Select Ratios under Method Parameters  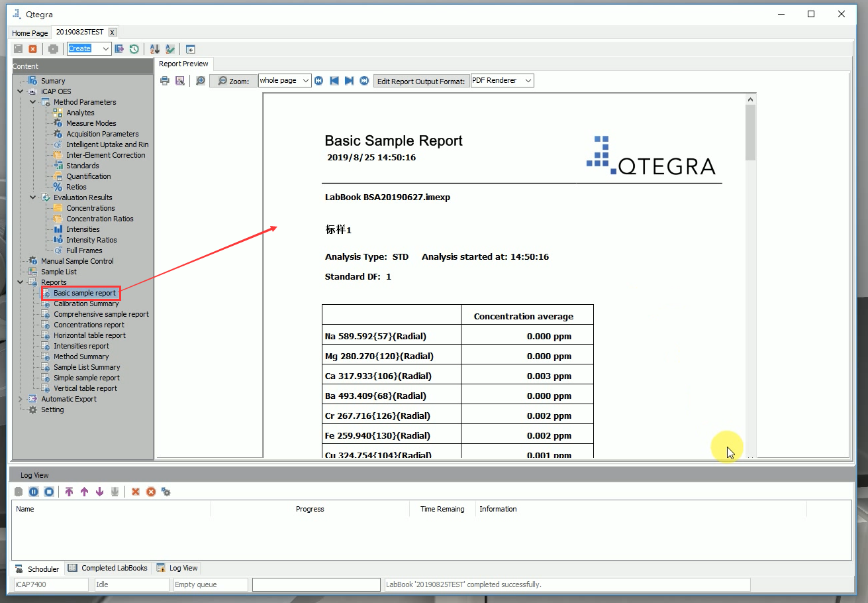click(x=76, y=187)
